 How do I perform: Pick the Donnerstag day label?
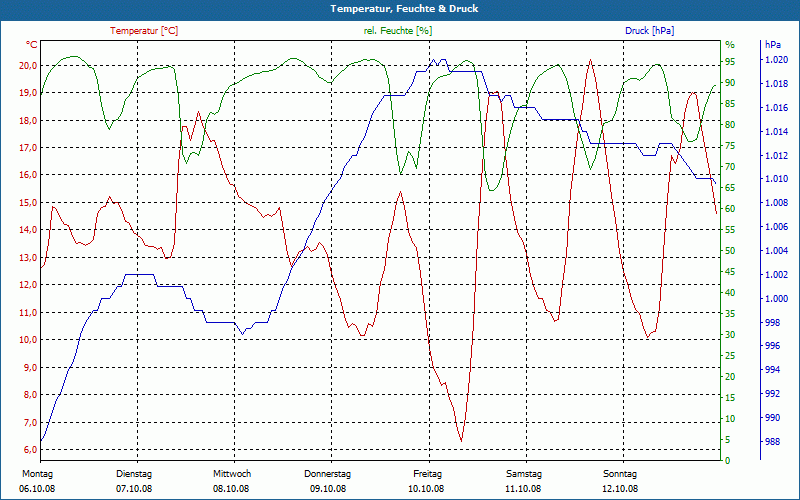(328, 474)
